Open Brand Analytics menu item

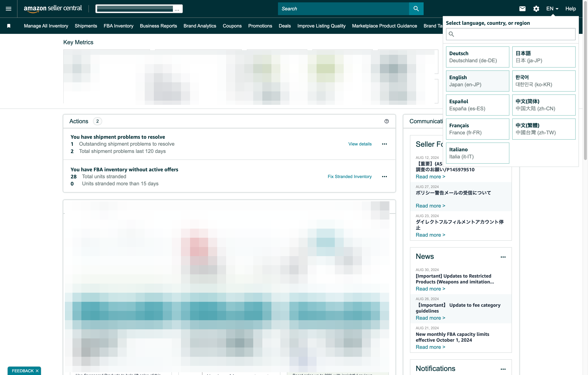click(200, 26)
